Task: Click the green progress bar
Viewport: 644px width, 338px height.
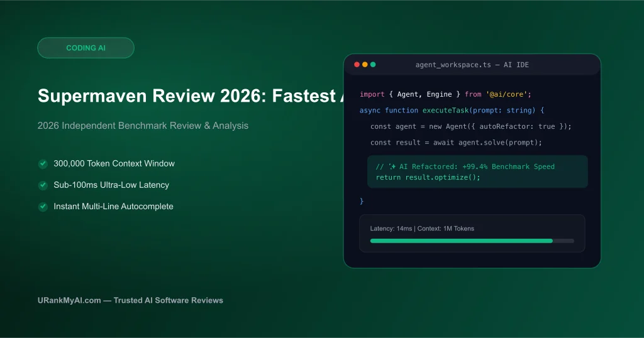Action: tap(461, 241)
